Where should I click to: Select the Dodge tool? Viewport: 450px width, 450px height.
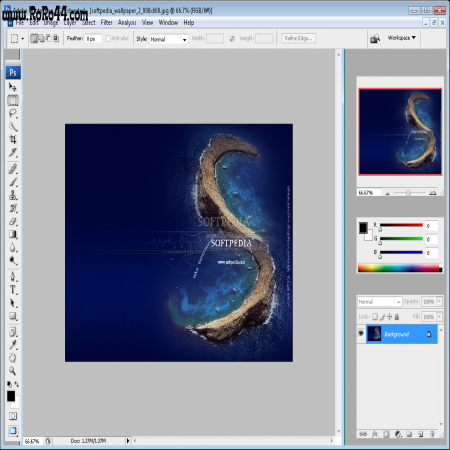13,260
